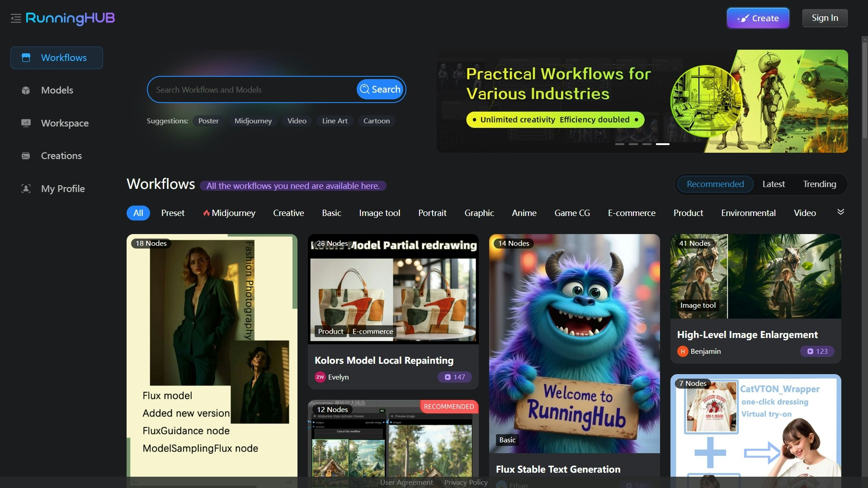The width and height of the screenshot is (868, 488).
Task: Click the Midjourney flame icon category
Action: pos(207,213)
